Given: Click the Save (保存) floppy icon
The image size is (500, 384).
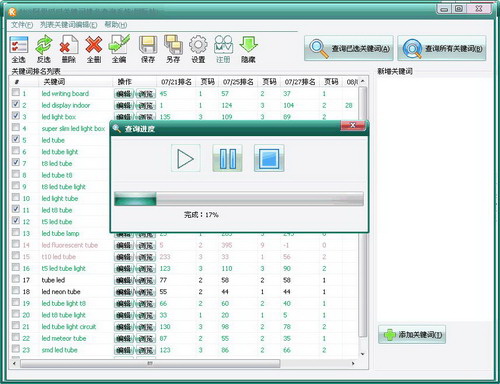Looking at the screenshot, I should 148,49.
